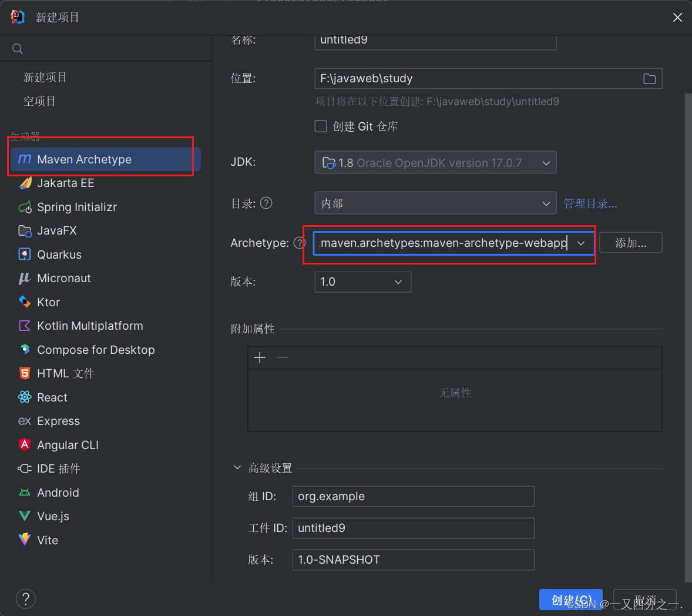
Task: Select Quarkus label in generator list
Action: point(59,255)
